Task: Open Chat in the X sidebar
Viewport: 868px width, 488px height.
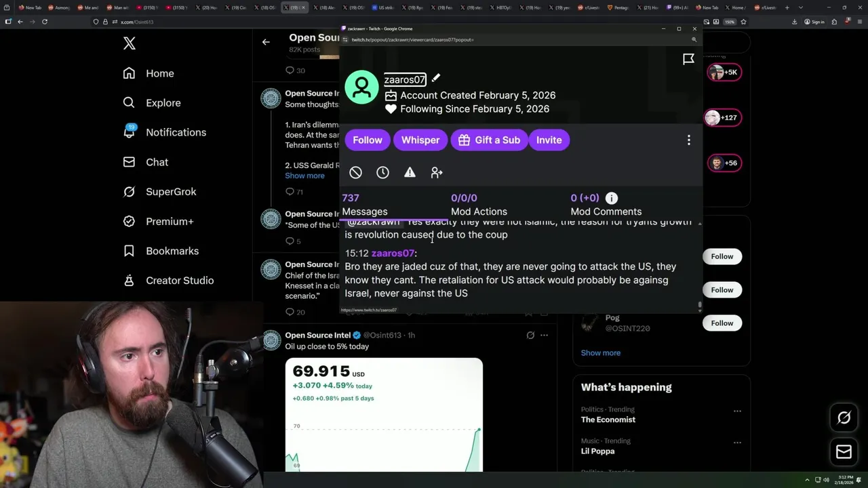Action: tap(145, 162)
